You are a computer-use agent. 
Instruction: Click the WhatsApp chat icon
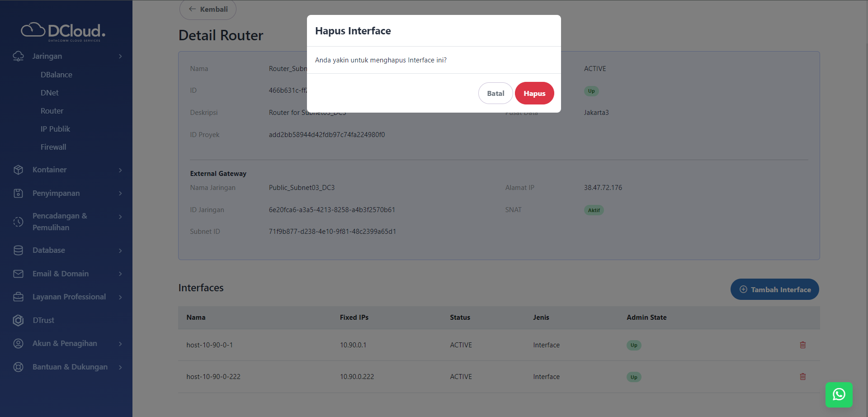pos(839,394)
